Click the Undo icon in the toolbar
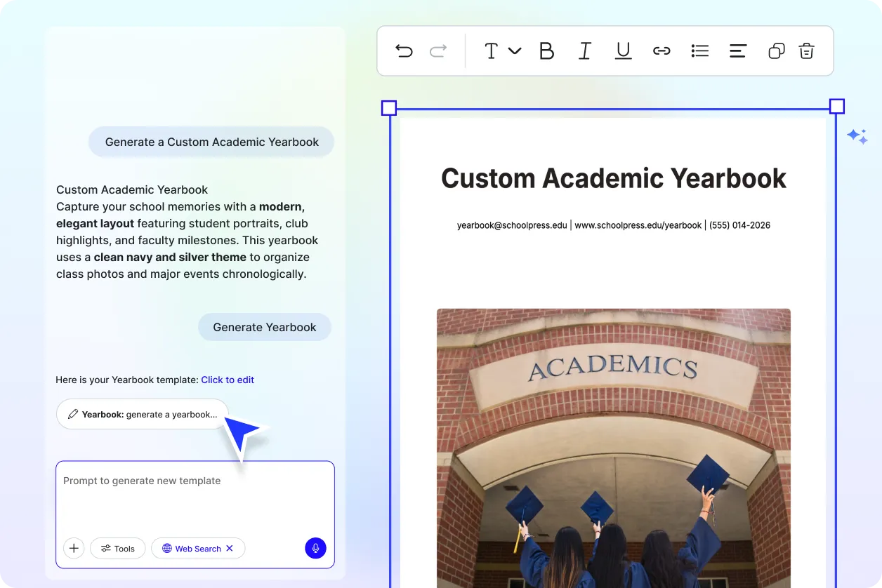Screen dimensions: 882x588 pyautogui.click(x=404, y=51)
